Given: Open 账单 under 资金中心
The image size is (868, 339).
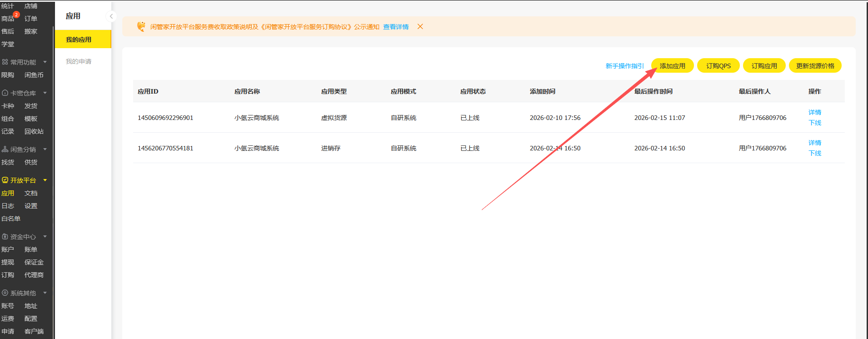Looking at the screenshot, I should [x=31, y=249].
